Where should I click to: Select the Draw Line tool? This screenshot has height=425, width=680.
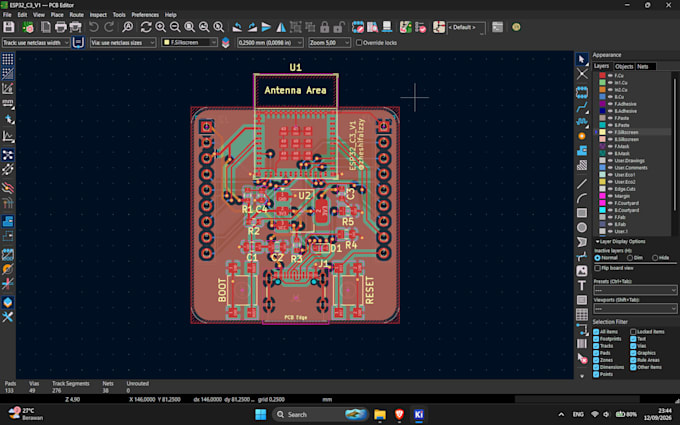(582, 183)
